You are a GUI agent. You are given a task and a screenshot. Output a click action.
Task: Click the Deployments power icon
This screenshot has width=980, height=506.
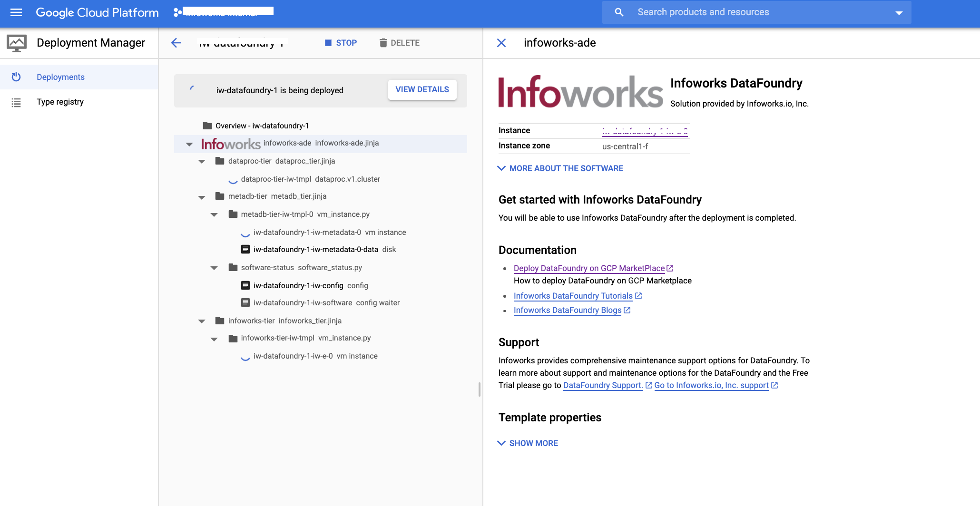coord(16,77)
